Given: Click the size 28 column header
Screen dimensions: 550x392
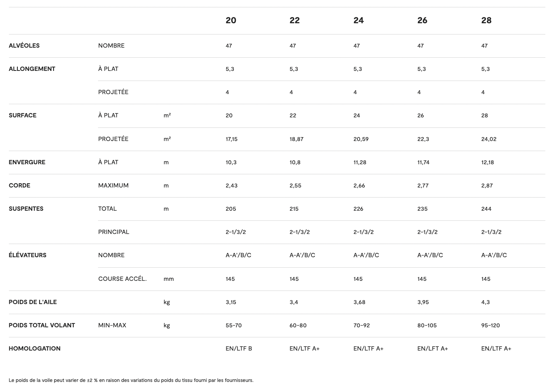Looking at the screenshot, I should [x=486, y=21].
